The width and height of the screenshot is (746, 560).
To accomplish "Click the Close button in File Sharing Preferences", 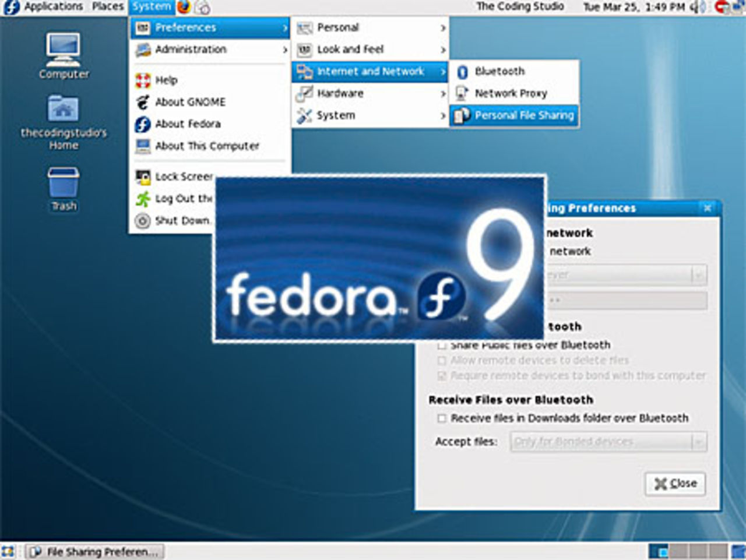I will [x=675, y=484].
